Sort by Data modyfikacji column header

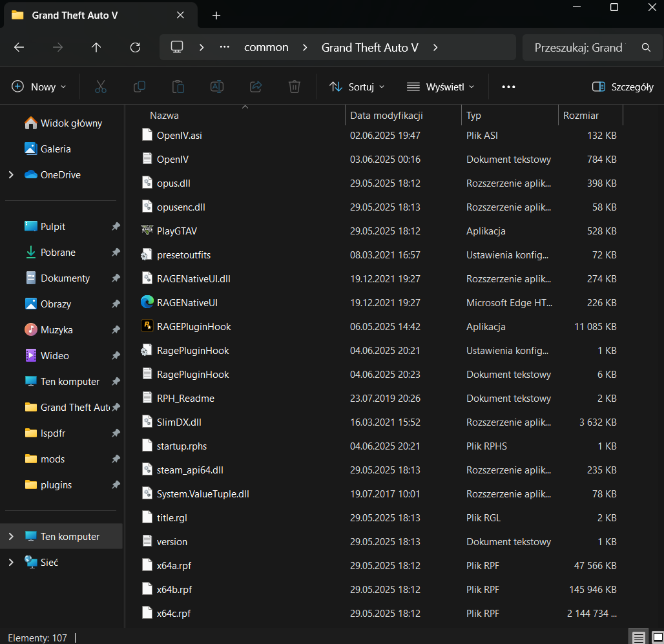386,116
